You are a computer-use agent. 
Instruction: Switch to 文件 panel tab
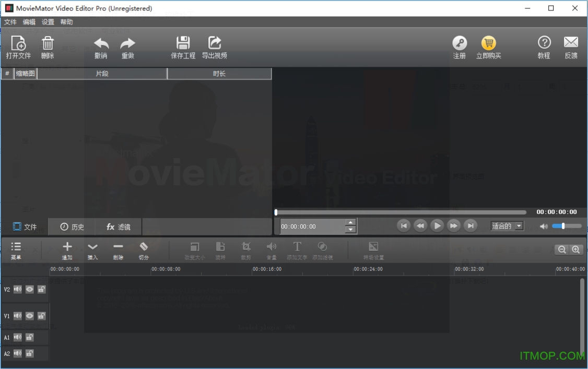coord(25,227)
